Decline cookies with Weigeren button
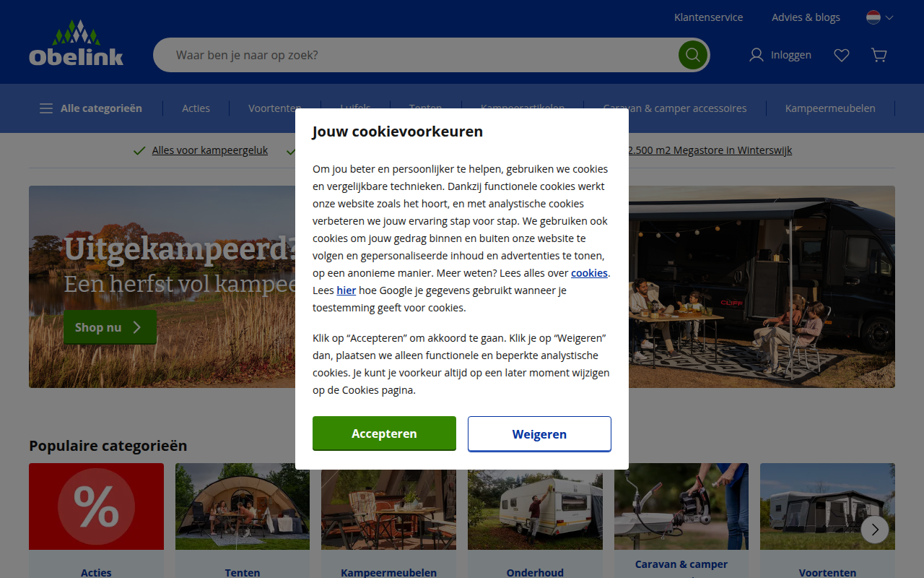This screenshot has height=578, width=924. tap(539, 434)
